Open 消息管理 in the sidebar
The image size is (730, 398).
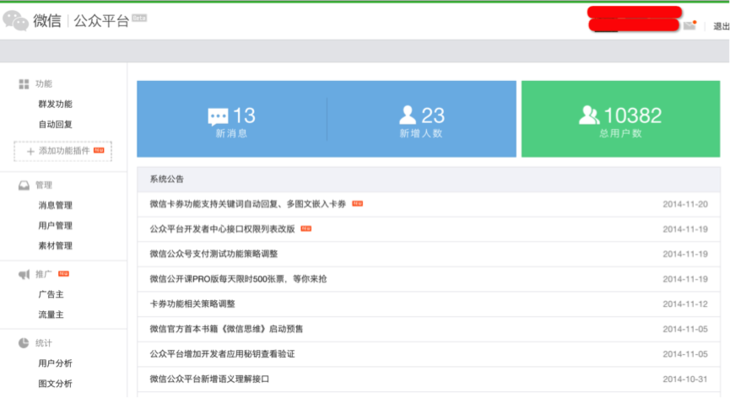pyautogui.click(x=55, y=205)
